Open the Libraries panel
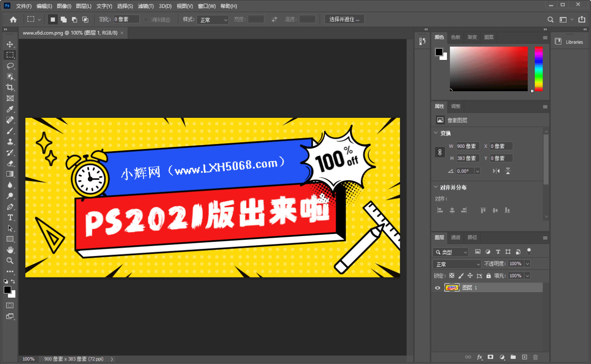Viewport: 591px width, 364px height. (569, 42)
